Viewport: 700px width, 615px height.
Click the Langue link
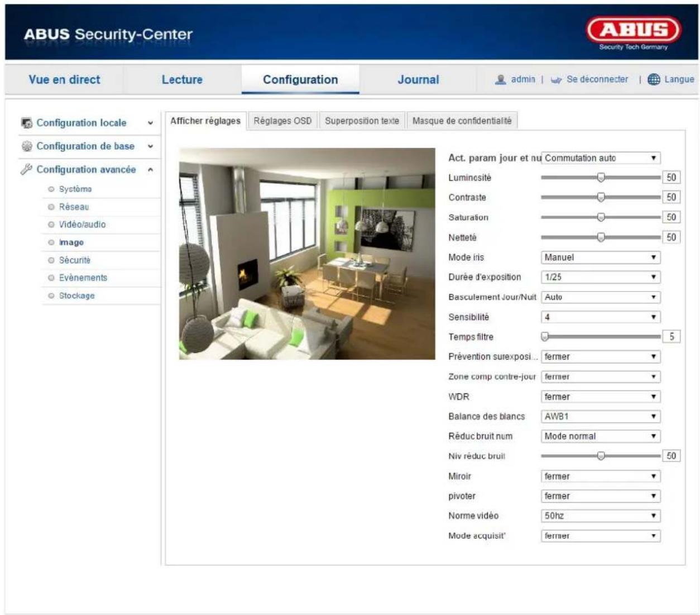click(x=679, y=79)
